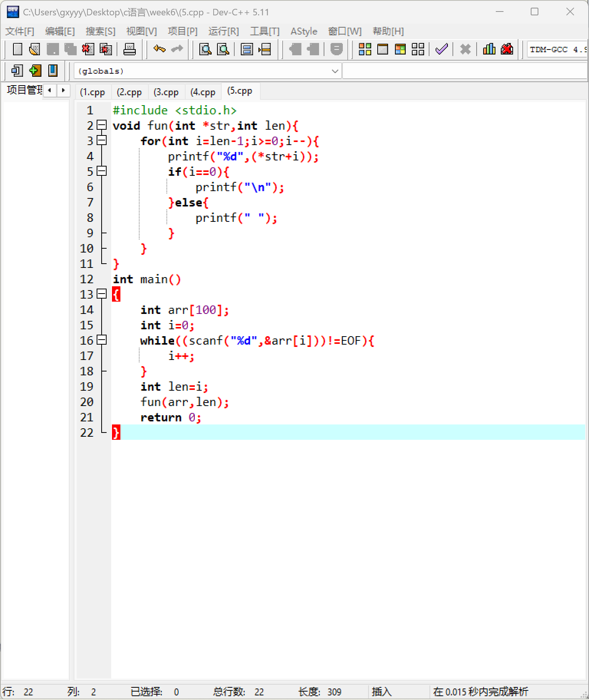Open the 帮助[H] menu
Viewport: 589px width, 700px height.
click(x=388, y=31)
